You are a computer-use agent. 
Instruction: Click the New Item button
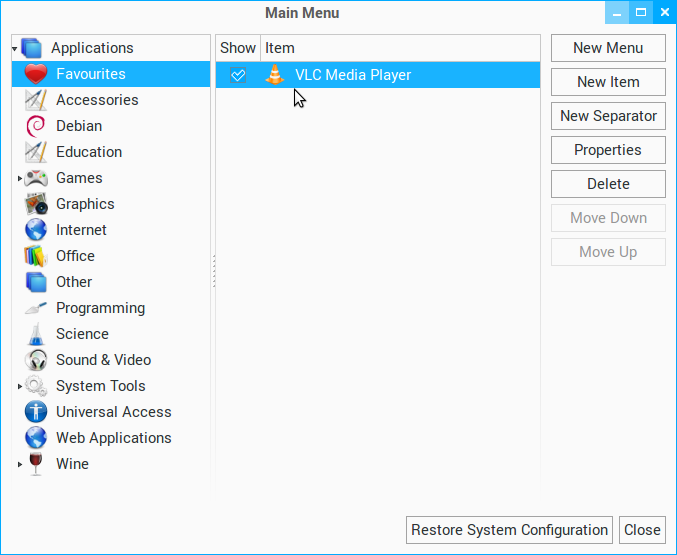click(x=607, y=82)
